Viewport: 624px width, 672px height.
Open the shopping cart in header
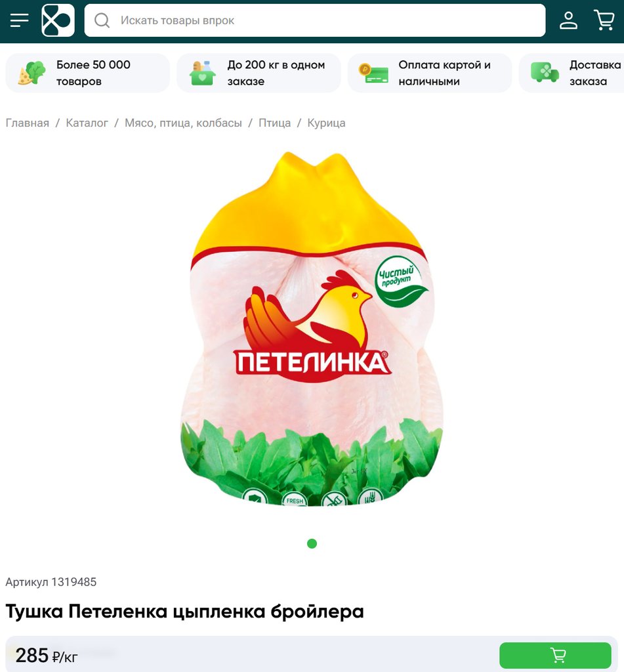point(604,20)
